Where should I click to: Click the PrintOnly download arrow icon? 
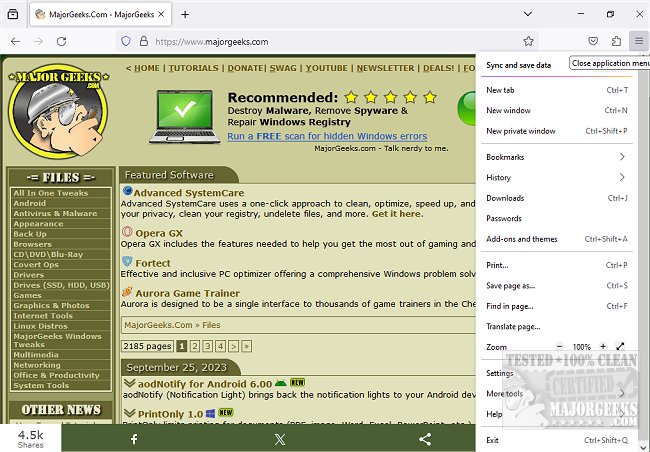(x=129, y=413)
